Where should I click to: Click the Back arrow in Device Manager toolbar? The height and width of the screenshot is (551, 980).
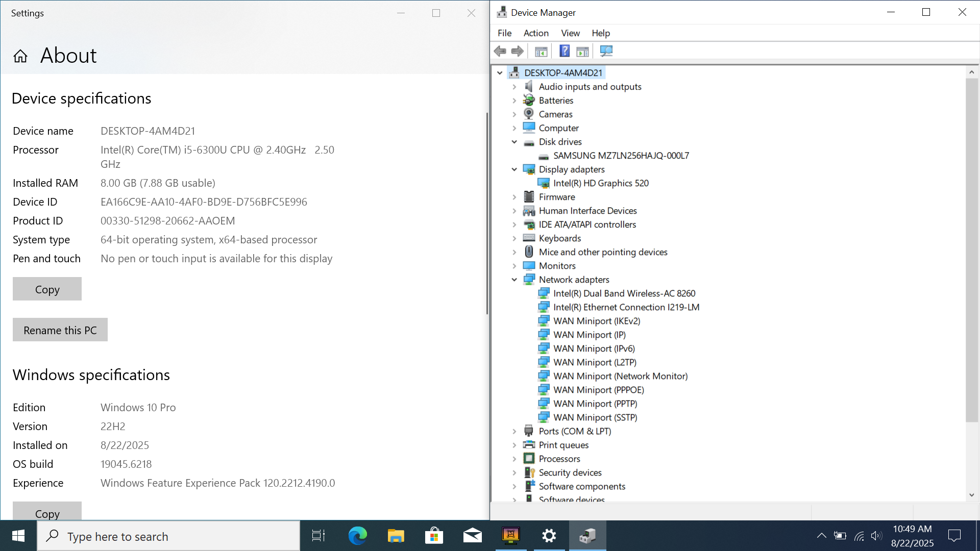tap(500, 51)
